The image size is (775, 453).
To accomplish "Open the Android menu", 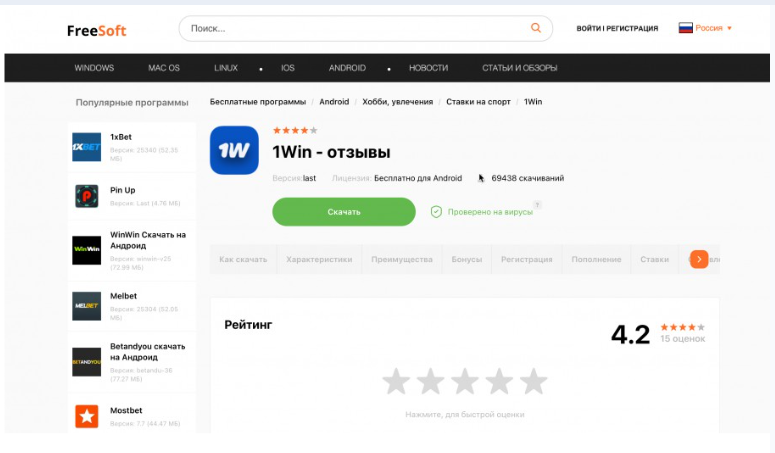I will pyautogui.click(x=347, y=68).
